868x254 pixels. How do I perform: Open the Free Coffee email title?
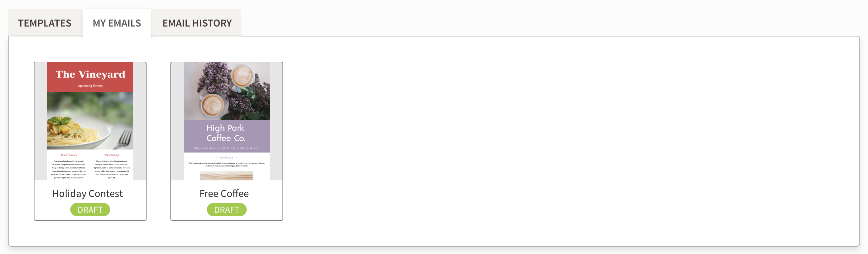(224, 193)
